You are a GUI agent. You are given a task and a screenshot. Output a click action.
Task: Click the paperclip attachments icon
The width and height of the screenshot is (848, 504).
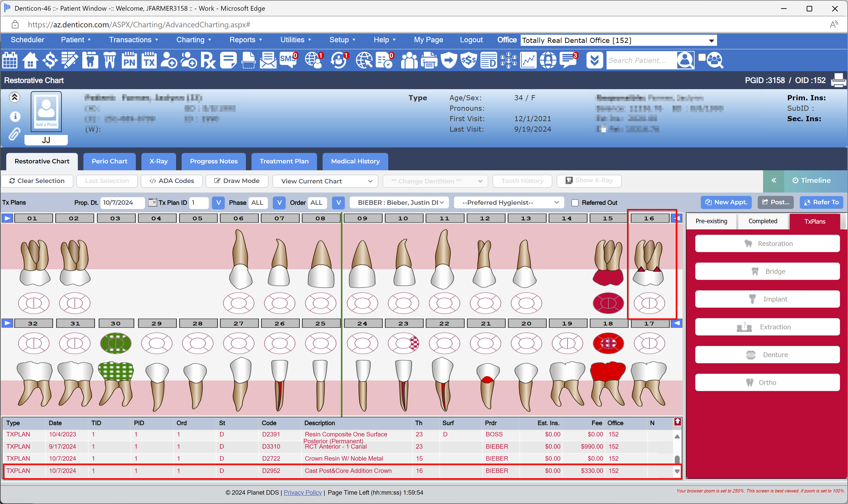[x=14, y=134]
